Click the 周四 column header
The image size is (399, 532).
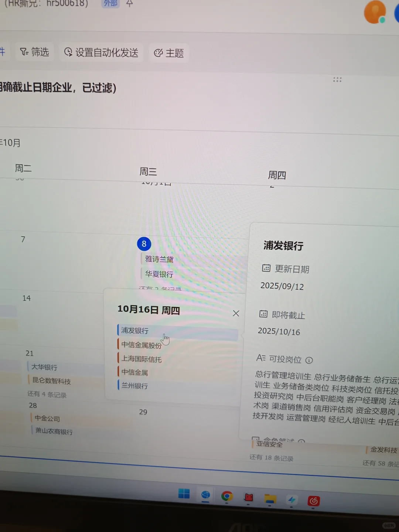[x=277, y=175]
